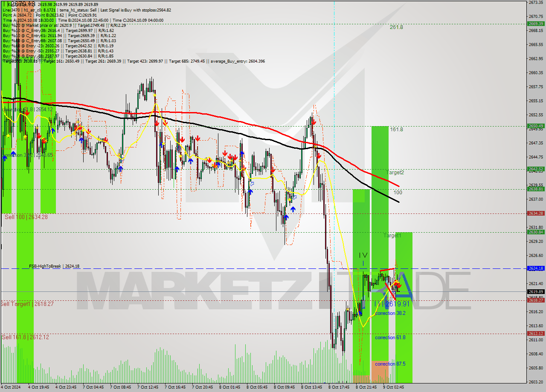Click the '4 Oct 23:45' time label
546x392 pixels.
(x=66, y=387)
